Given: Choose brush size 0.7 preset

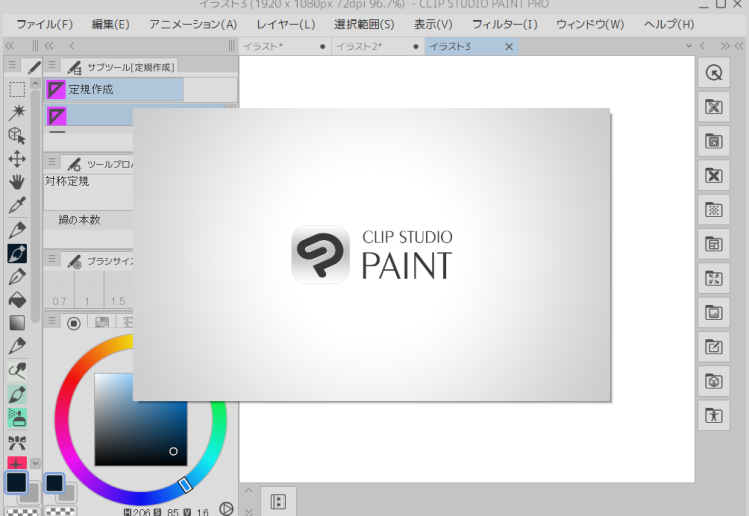Looking at the screenshot, I should click(59, 290).
